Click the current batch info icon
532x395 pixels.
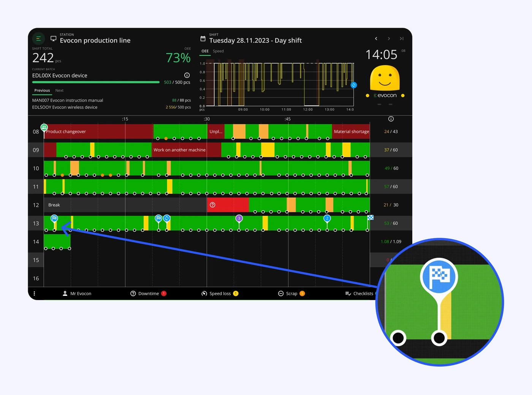click(187, 75)
